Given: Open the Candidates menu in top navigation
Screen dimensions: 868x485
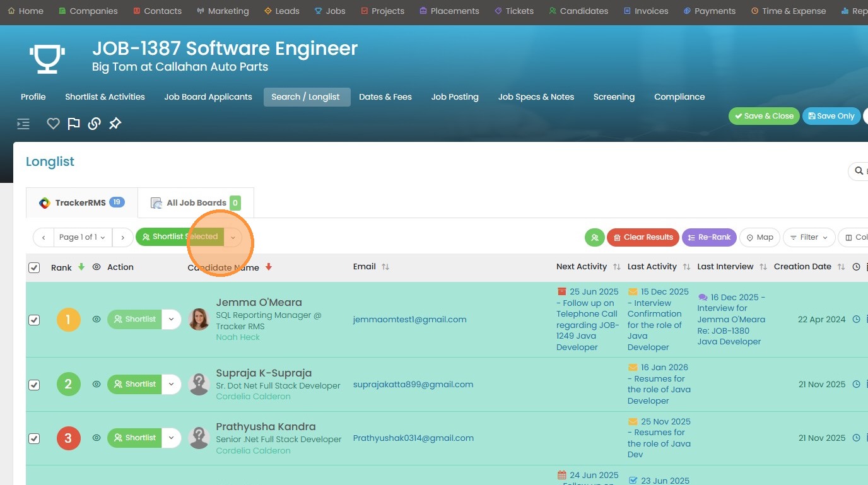Looking at the screenshot, I should [578, 11].
